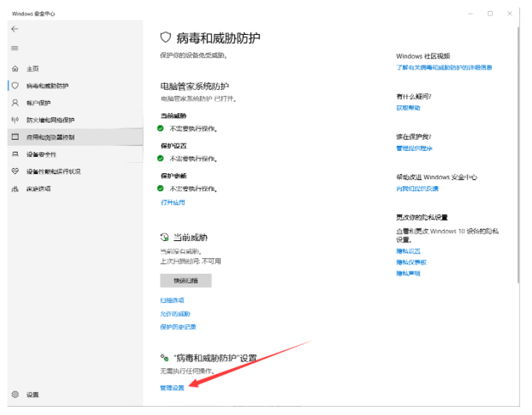This screenshot has height=415, width=532.
Task: Click the 获取帮助 link
Action: pos(408,108)
